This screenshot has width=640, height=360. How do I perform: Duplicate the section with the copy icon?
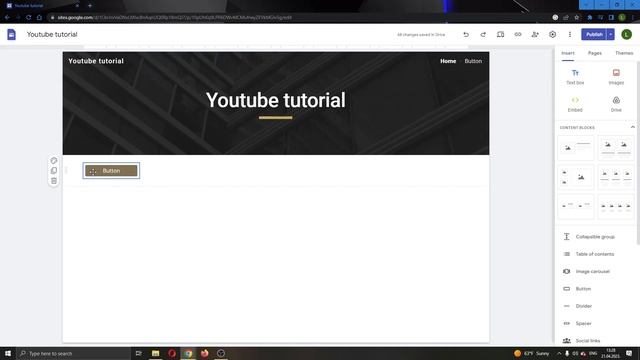(54, 171)
